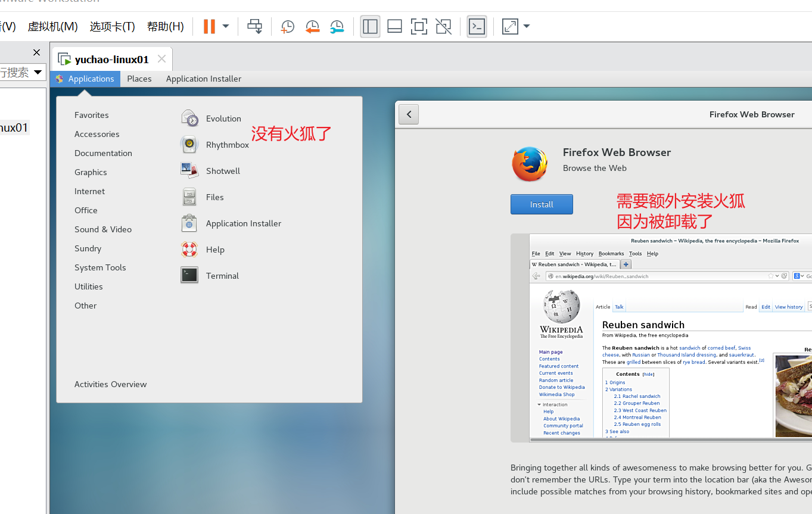
Task: Toggle the sidebar library panel view
Action: (x=370, y=26)
